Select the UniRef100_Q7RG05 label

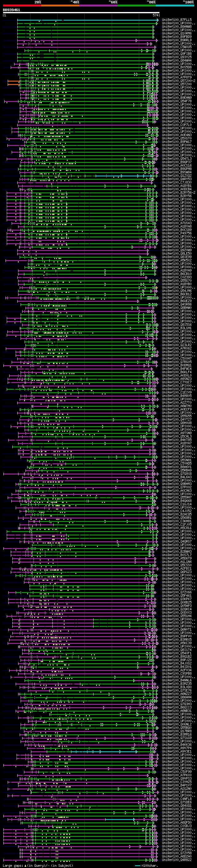(177, 362)
